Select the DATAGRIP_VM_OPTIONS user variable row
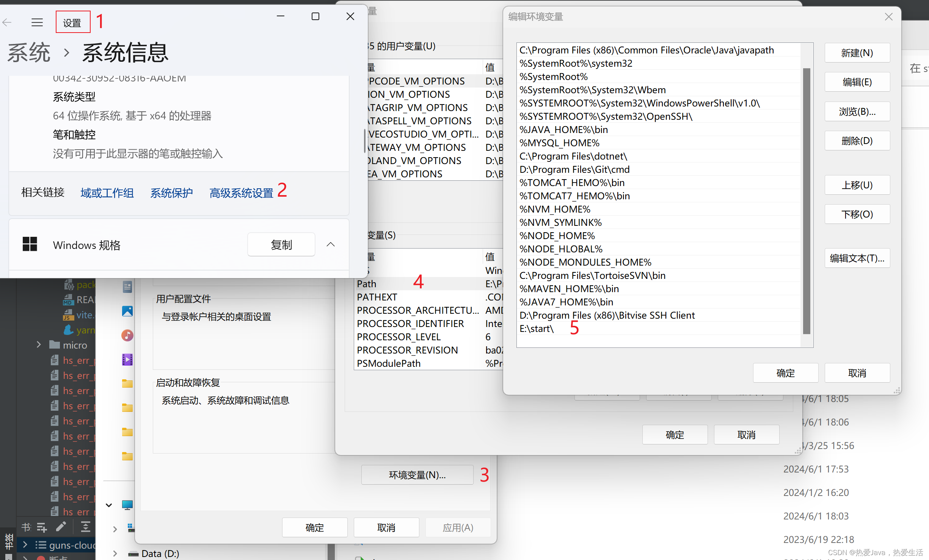 (x=435, y=108)
